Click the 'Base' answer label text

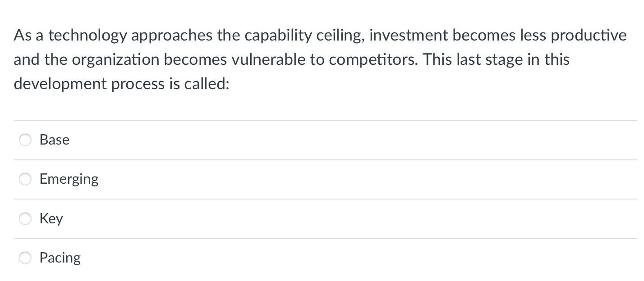tap(54, 140)
